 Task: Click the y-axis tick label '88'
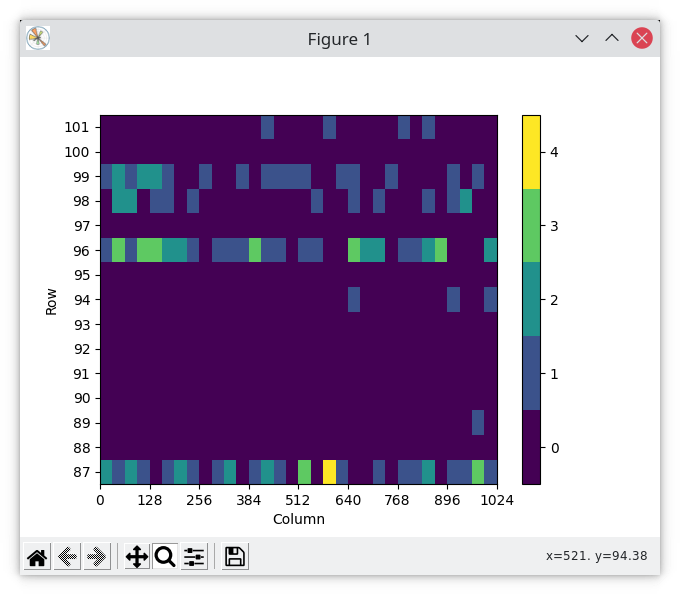pyautogui.click(x=81, y=448)
